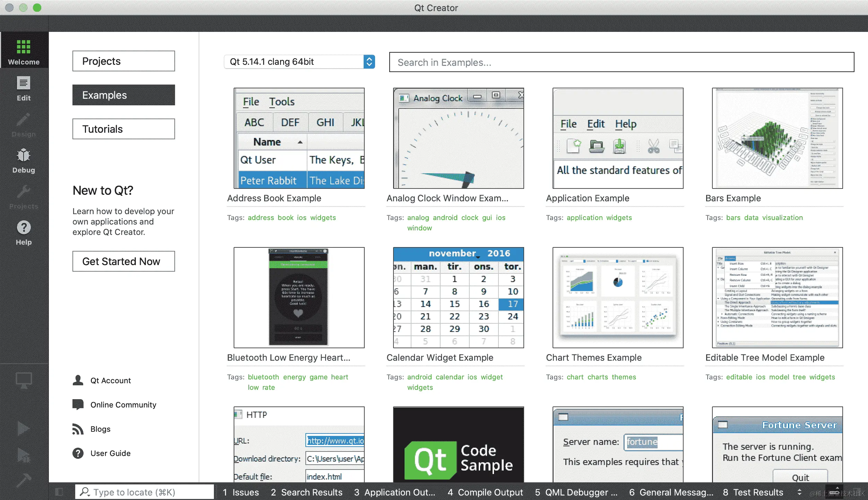Click the Blogs RSS feed icon
The image size is (868, 500).
point(78,429)
